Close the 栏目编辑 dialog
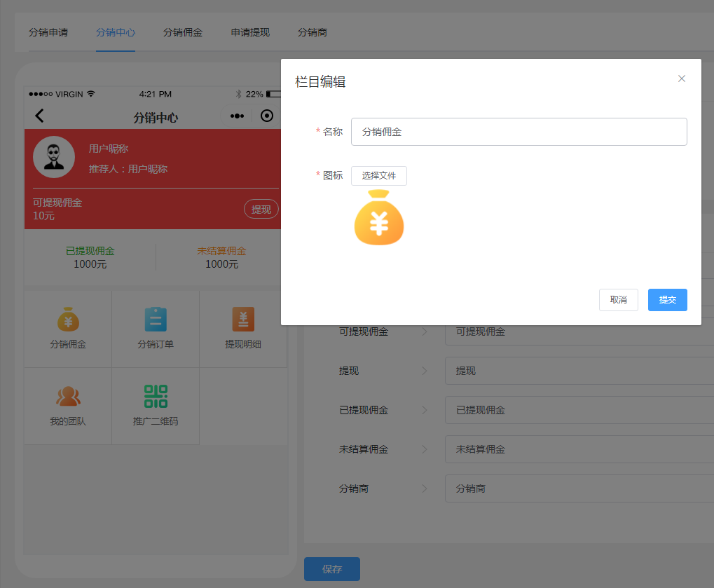This screenshot has height=588, width=714. pyautogui.click(x=681, y=78)
